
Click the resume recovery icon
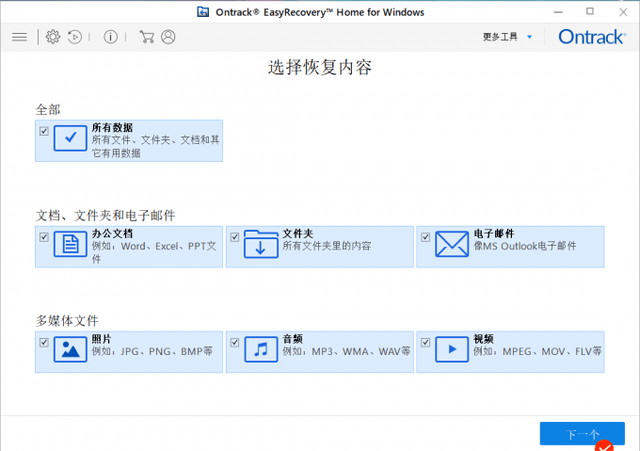(75, 37)
